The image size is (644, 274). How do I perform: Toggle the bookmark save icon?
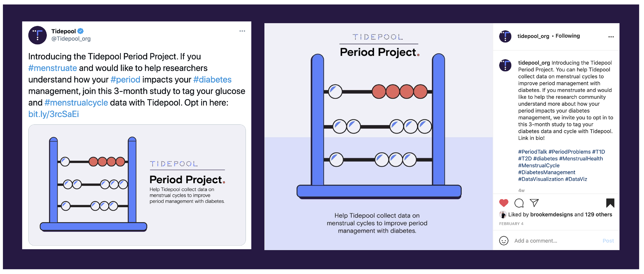click(610, 203)
